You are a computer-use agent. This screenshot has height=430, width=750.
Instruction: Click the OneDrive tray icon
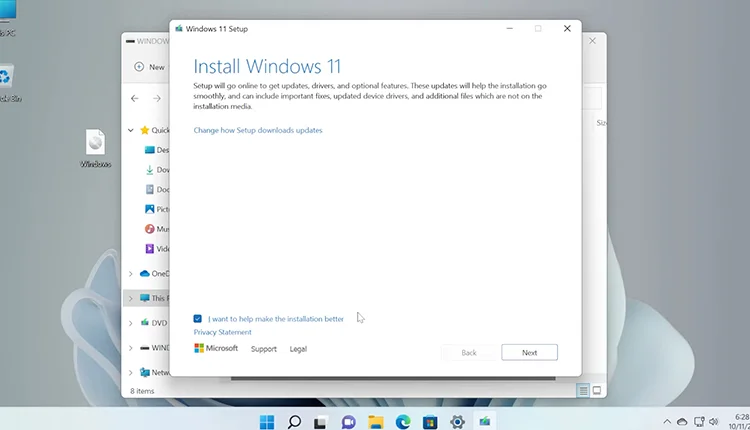(682, 422)
